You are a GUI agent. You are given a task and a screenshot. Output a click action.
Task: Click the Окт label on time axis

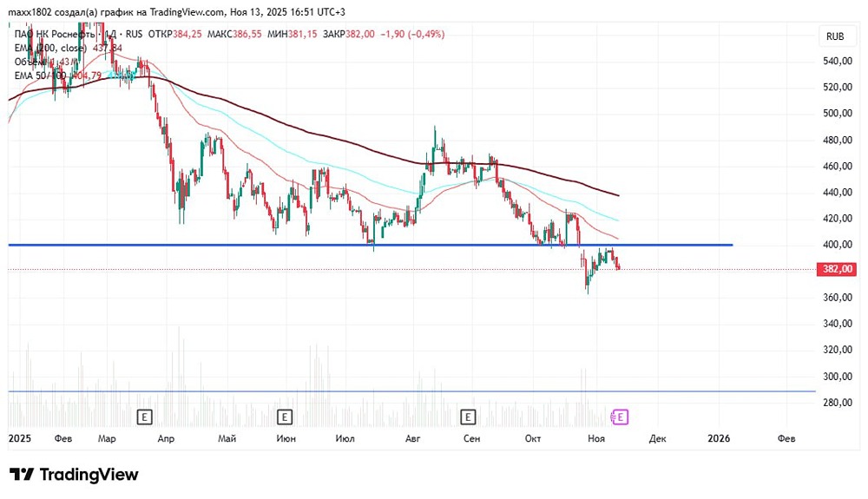[533, 438]
